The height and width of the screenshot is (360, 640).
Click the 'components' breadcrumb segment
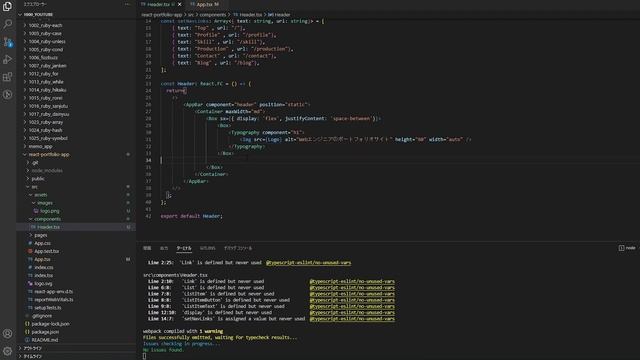point(212,15)
